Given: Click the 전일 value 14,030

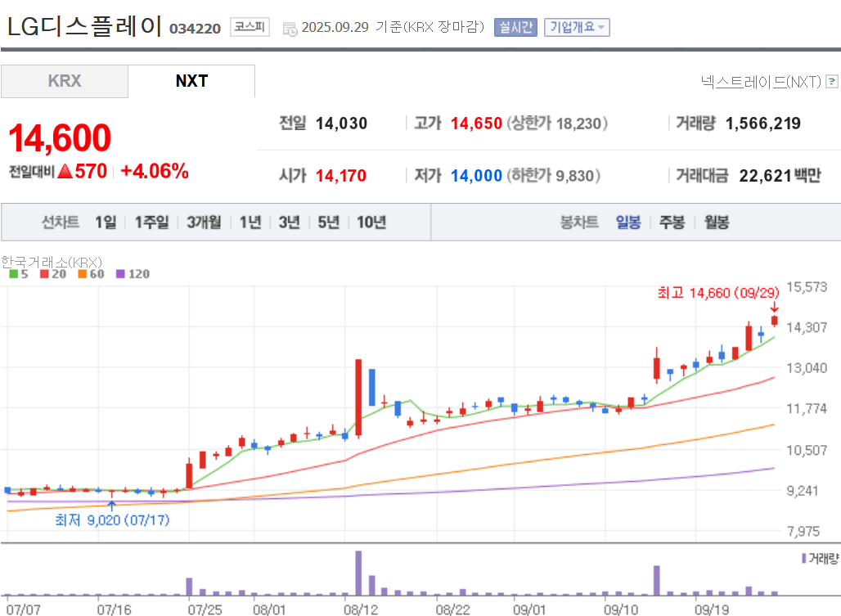Looking at the screenshot, I should click(x=341, y=124).
